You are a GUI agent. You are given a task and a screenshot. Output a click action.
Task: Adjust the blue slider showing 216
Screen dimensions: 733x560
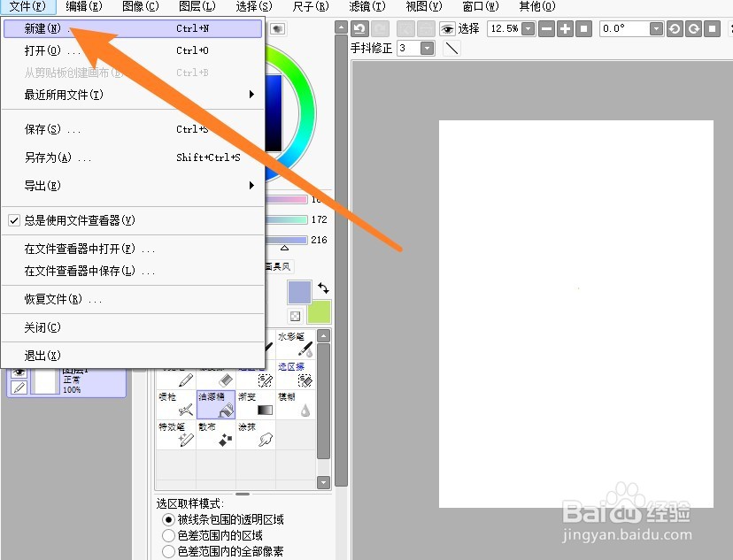coord(286,240)
